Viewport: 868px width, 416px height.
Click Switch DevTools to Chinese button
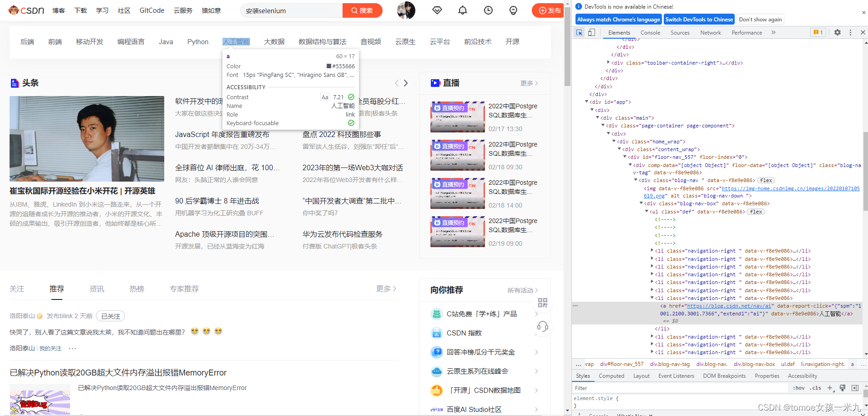[x=699, y=20]
